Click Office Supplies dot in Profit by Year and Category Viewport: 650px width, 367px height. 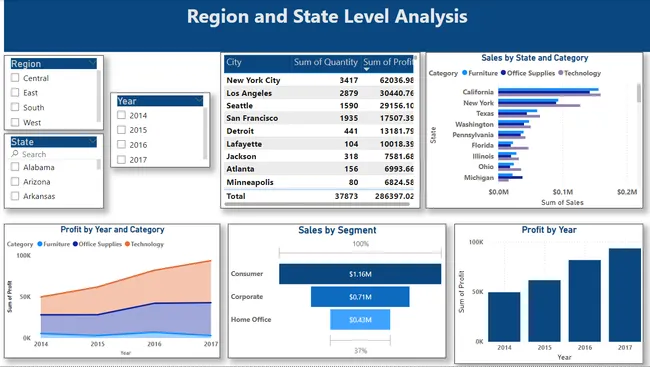(x=75, y=244)
